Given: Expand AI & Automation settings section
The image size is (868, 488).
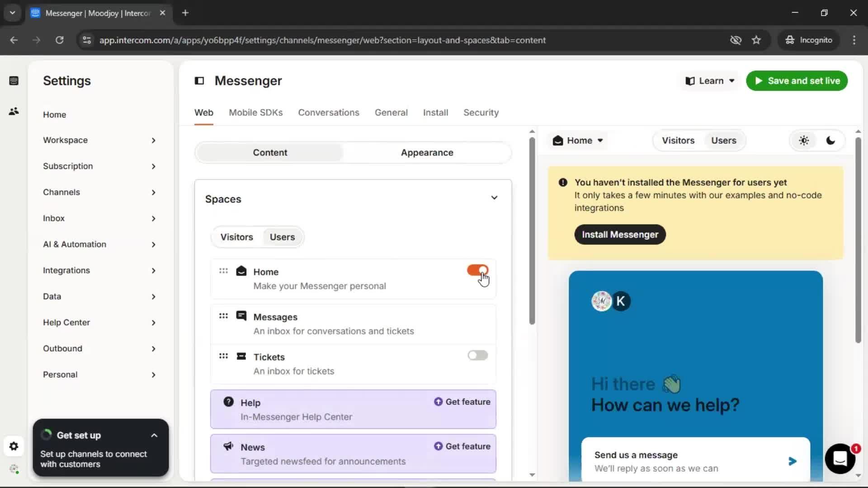Looking at the screenshot, I should point(99,244).
